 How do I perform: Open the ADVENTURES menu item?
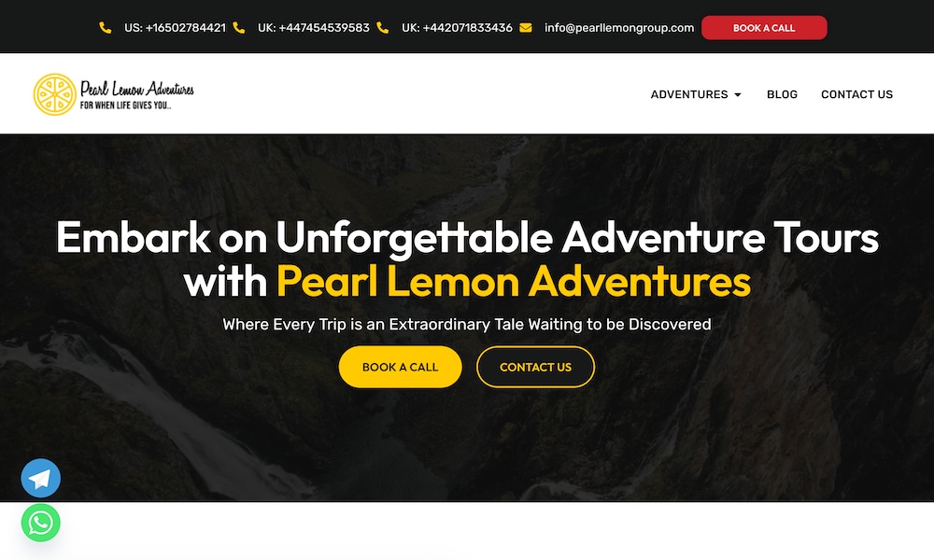[x=689, y=94]
